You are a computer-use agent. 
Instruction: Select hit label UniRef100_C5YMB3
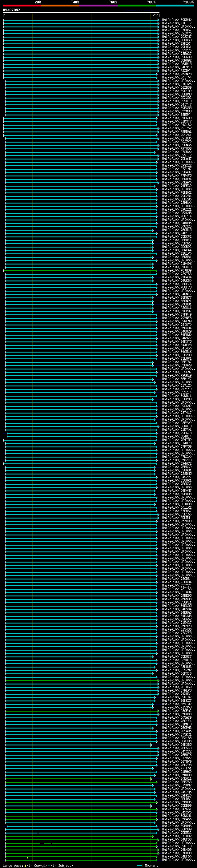point(177,111)
